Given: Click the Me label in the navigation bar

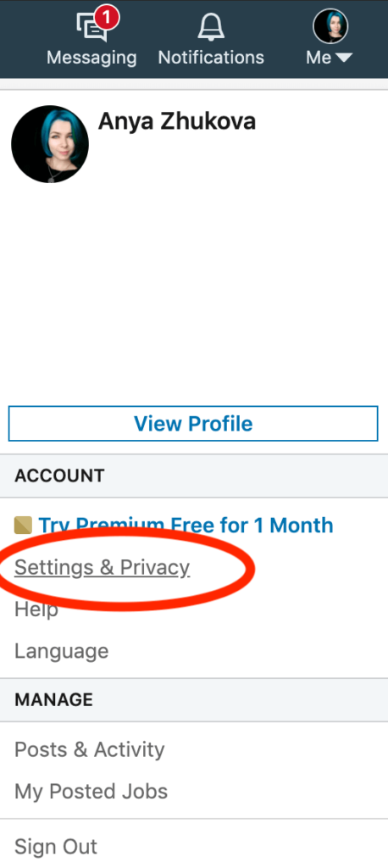Looking at the screenshot, I should [x=319, y=58].
